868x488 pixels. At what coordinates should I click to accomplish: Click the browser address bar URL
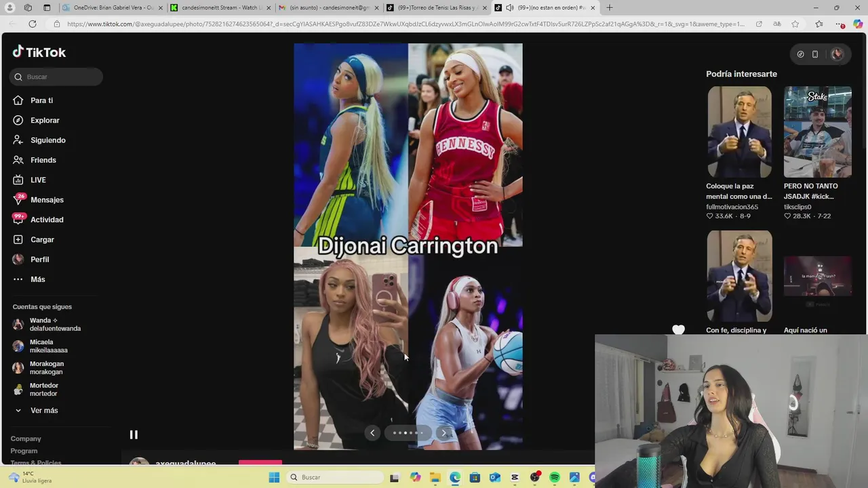(x=406, y=24)
